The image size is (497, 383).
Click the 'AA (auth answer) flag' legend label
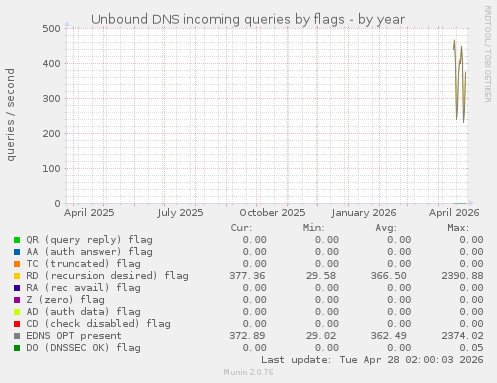(89, 252)
